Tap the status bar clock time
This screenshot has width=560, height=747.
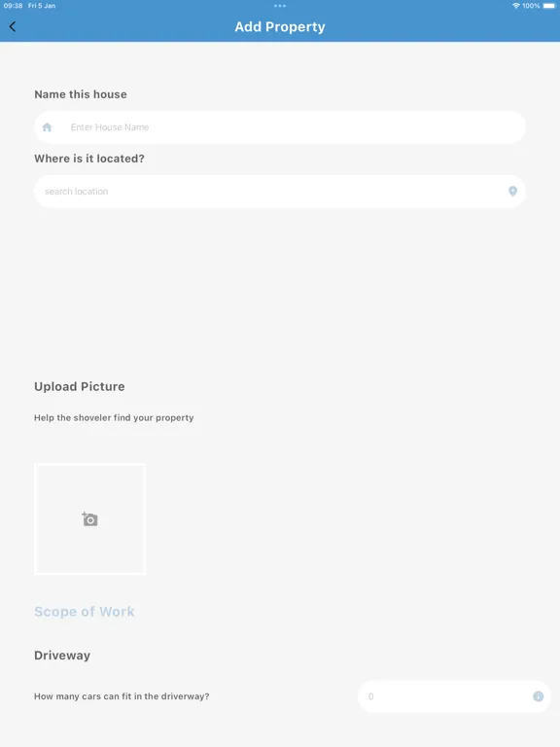coord(13,6)
